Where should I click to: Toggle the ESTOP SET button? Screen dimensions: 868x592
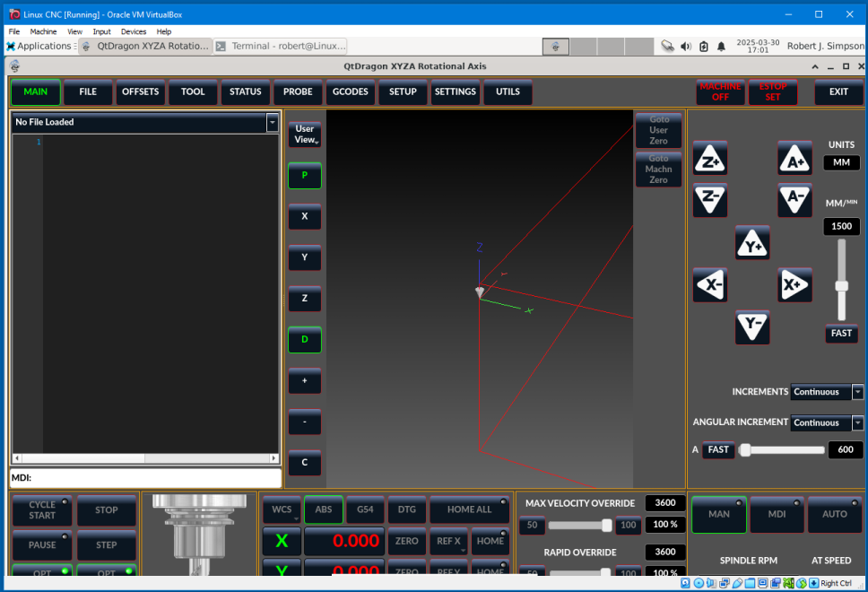pyautogui.click(x=772, y=92)
